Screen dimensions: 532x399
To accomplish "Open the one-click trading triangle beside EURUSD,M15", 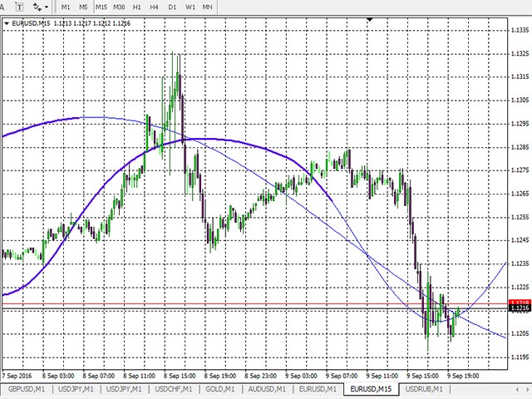I will click(x=7, y=23).
